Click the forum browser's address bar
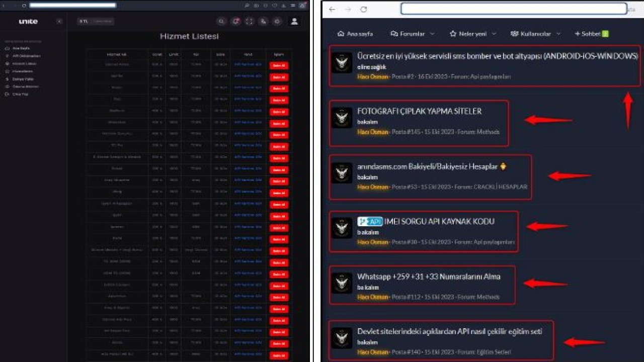The width and height of the screenshot is (644, 362). (513, 9)
